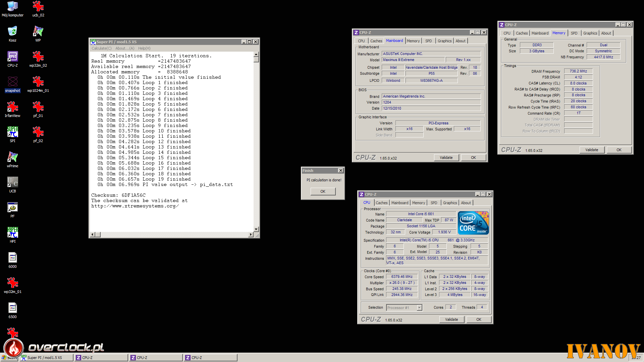Click the BIOS version 1204 field
The width and height of the screenshot is (644, 362).
[x=431, y=102]
